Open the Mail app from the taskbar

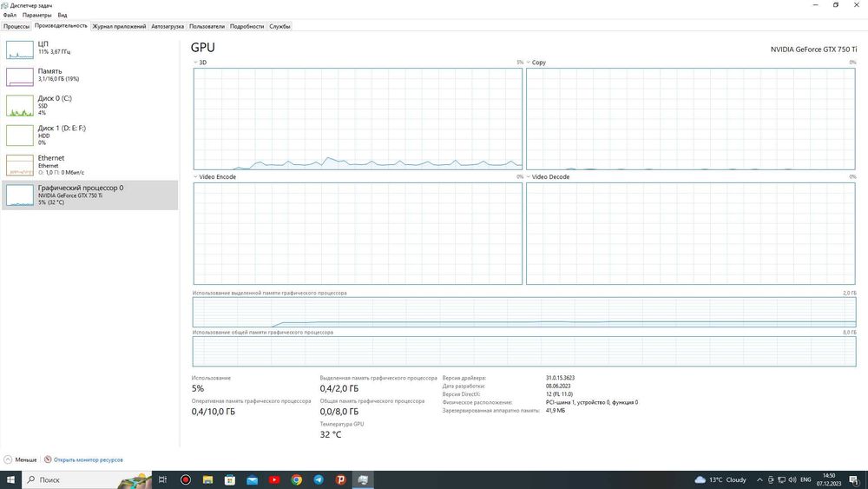(252, 479)
